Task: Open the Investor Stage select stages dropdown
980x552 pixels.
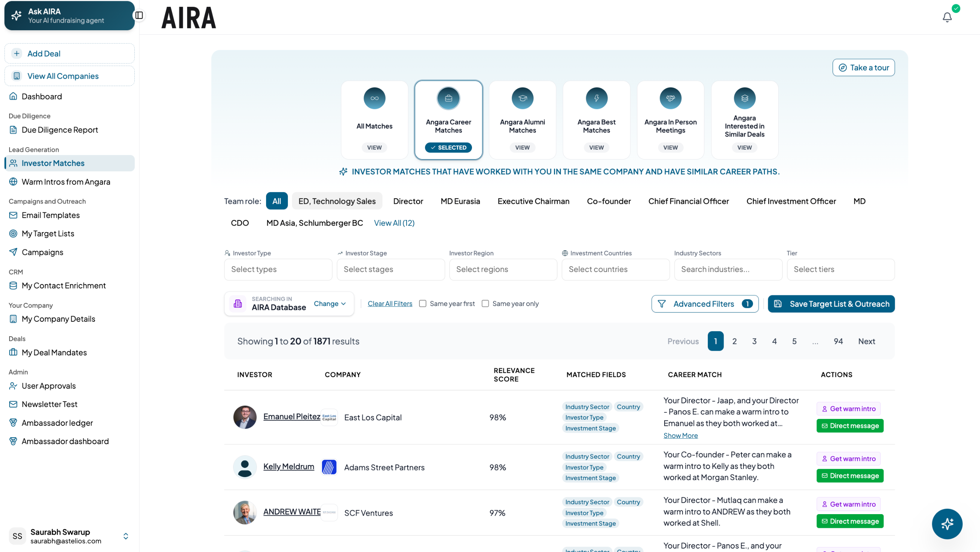Action: click(x=390, y=269)
